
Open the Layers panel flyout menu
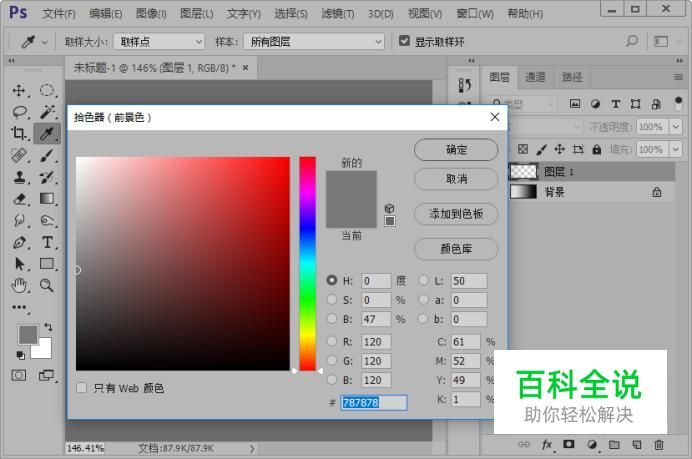(x=678, y=78)
